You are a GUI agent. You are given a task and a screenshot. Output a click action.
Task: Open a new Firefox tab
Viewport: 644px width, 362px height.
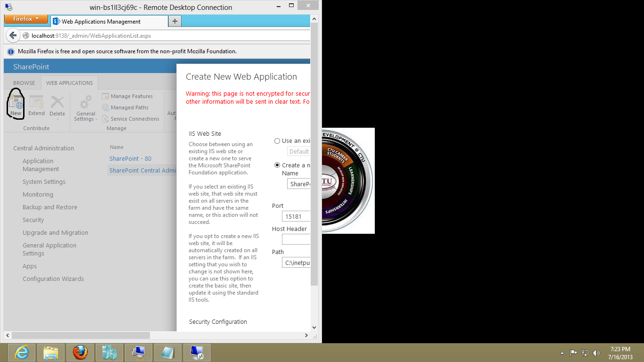(175, 21)
